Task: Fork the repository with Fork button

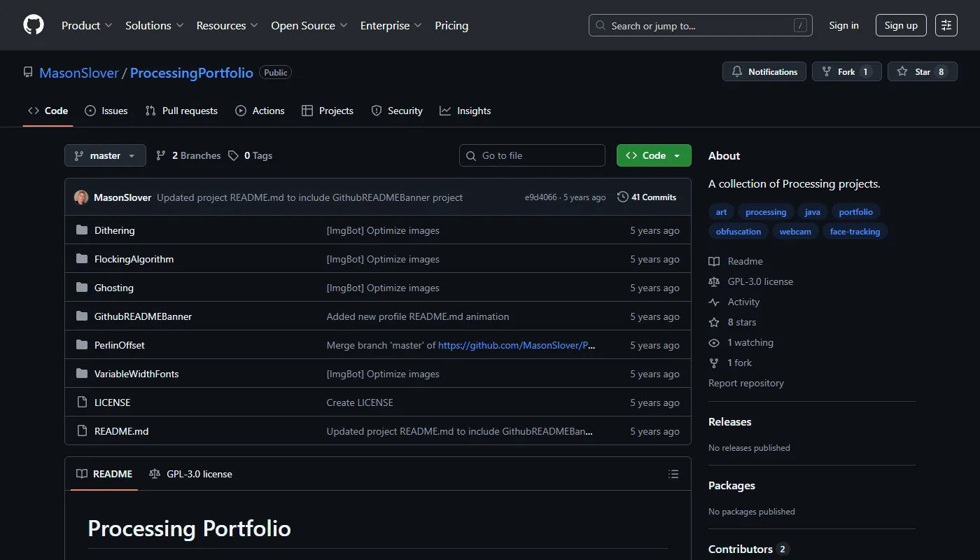Action: [x=846, y=71]
